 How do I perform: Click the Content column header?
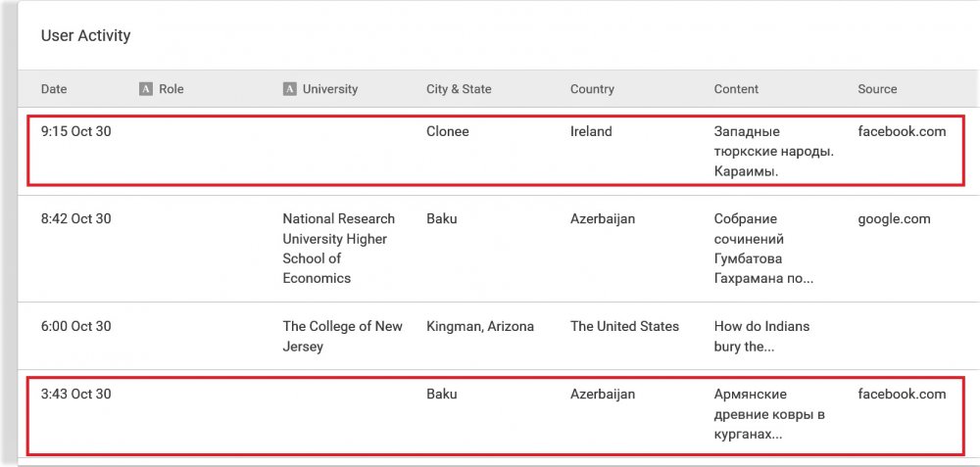(736, 89)
